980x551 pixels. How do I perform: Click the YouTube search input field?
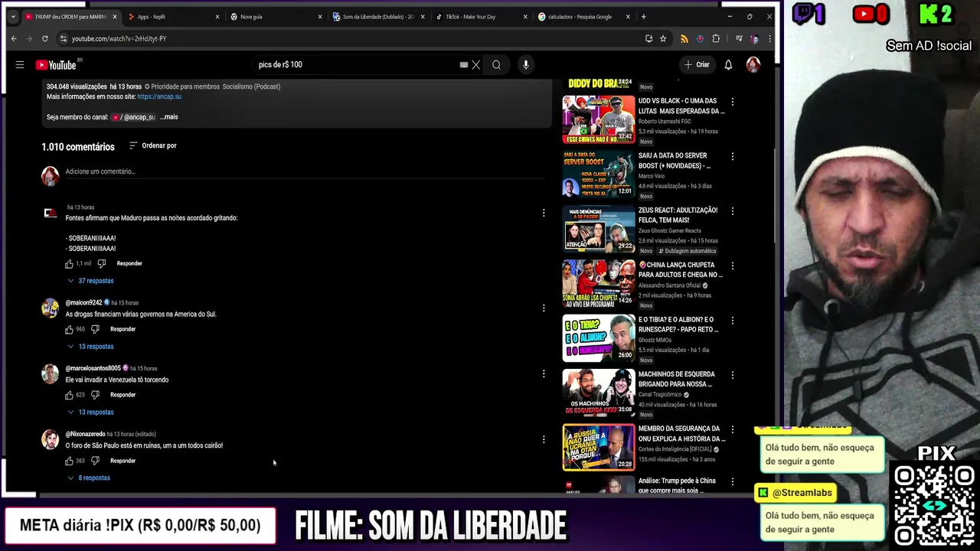tap(356, 65)
